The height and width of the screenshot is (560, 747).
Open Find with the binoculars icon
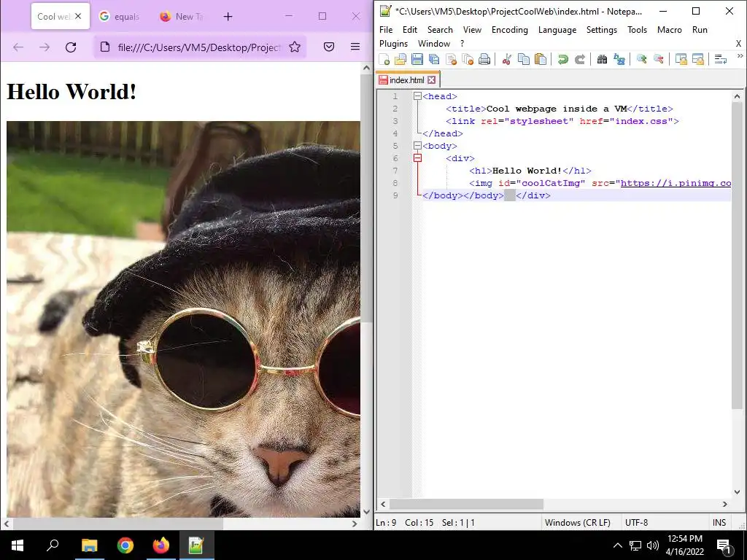tap(602, 59)
